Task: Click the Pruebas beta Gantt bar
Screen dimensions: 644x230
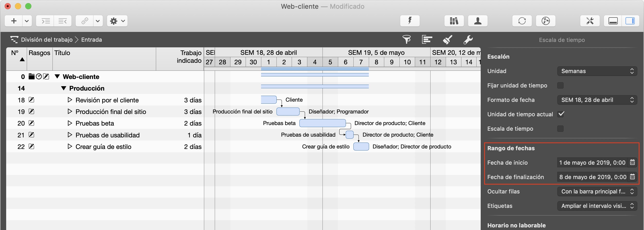Action: (323, 123)
